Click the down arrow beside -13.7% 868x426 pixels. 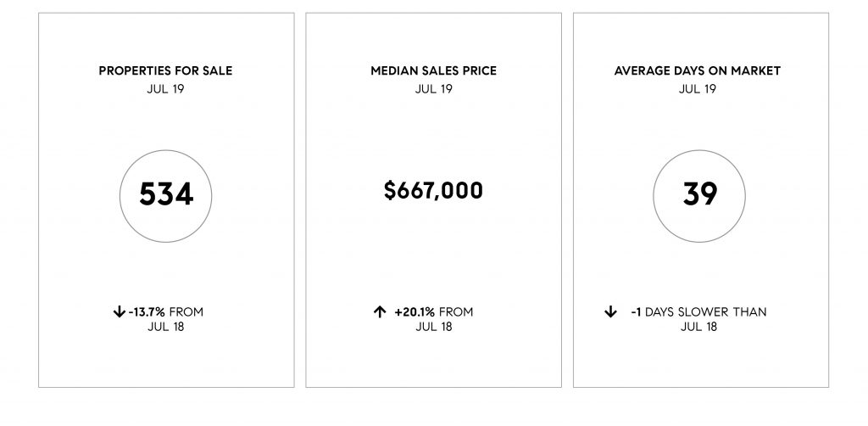pyautogui.click(x=119, y=312)
